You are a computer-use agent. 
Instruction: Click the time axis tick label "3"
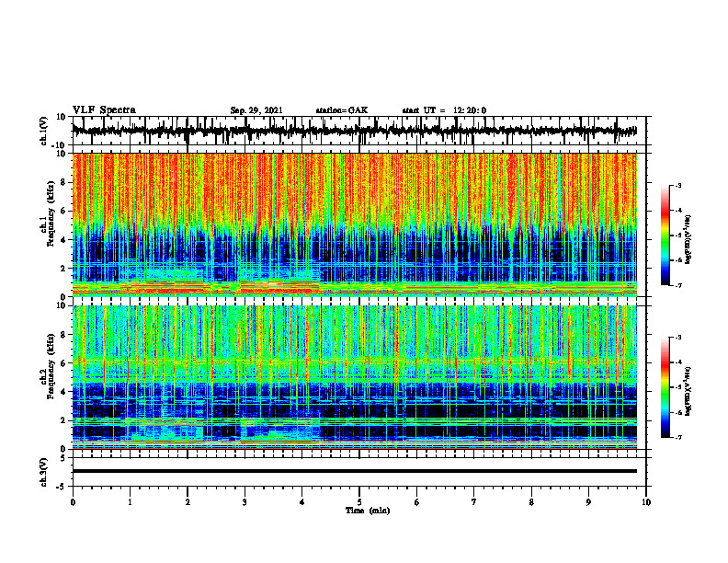(x=245, y=502)
